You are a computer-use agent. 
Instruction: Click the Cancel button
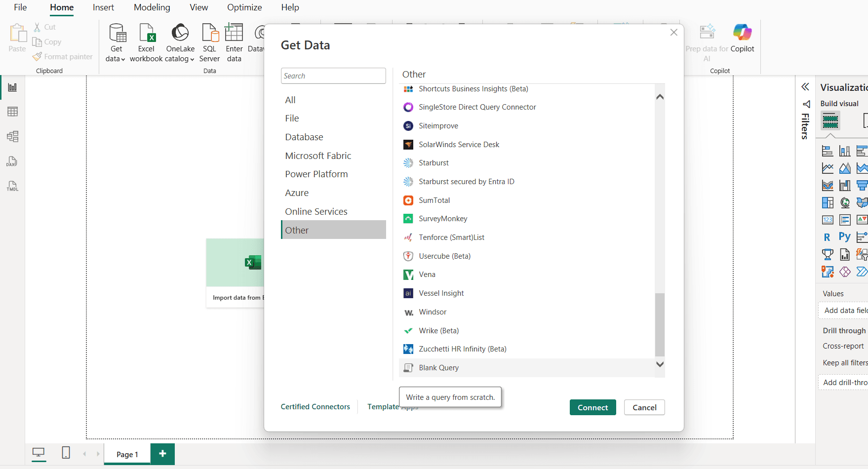coord(644,407)
